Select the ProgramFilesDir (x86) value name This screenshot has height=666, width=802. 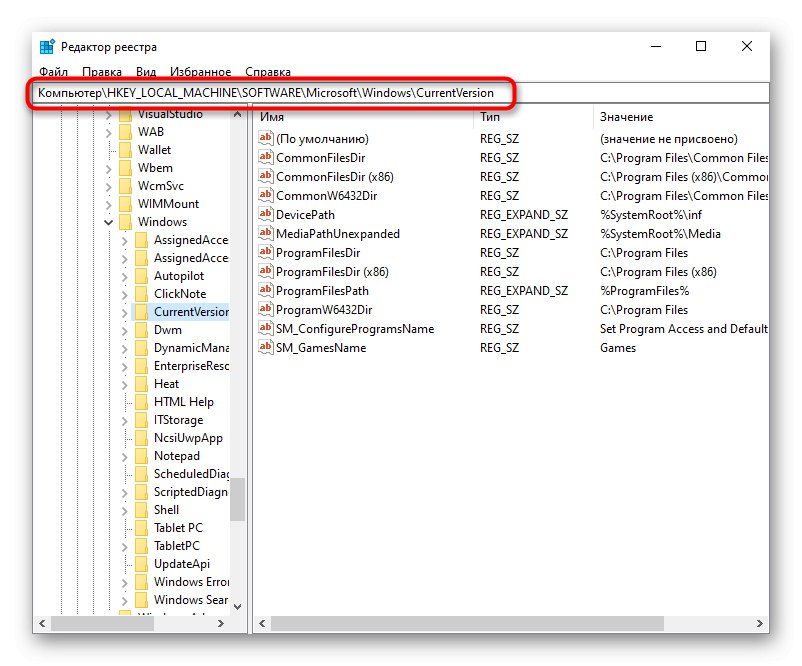pos(332,272)
